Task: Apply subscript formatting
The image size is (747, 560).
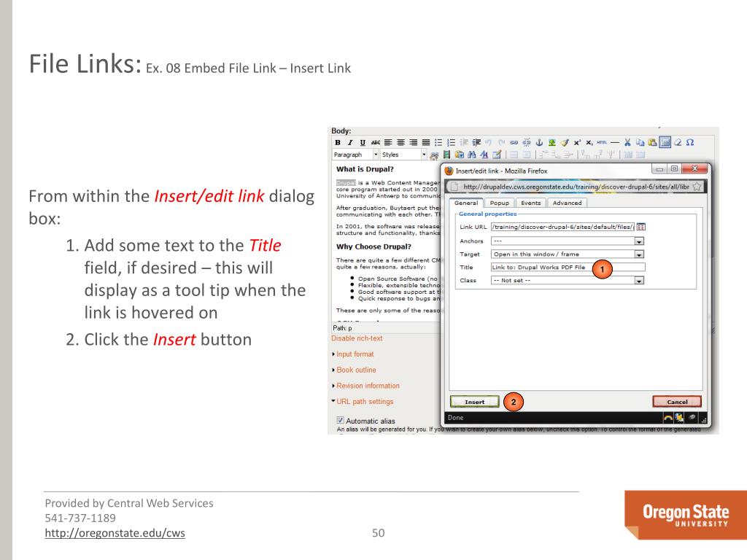Action: pos(589,142)
